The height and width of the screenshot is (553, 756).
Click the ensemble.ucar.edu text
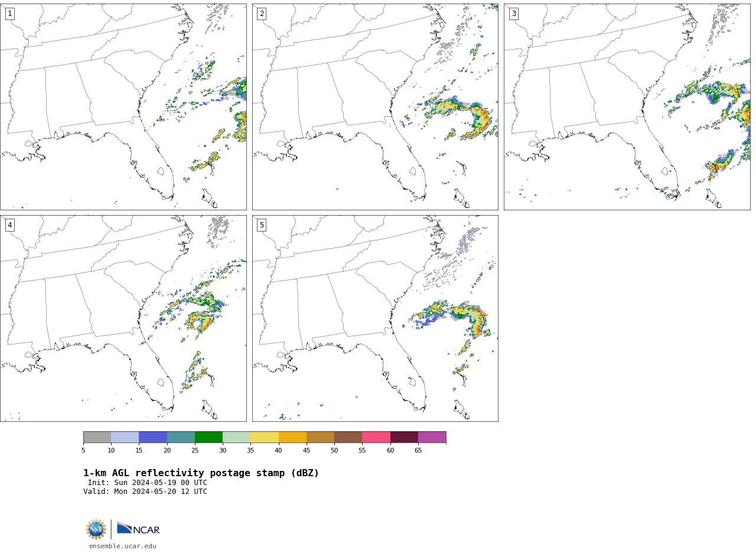tap(123, 547)
